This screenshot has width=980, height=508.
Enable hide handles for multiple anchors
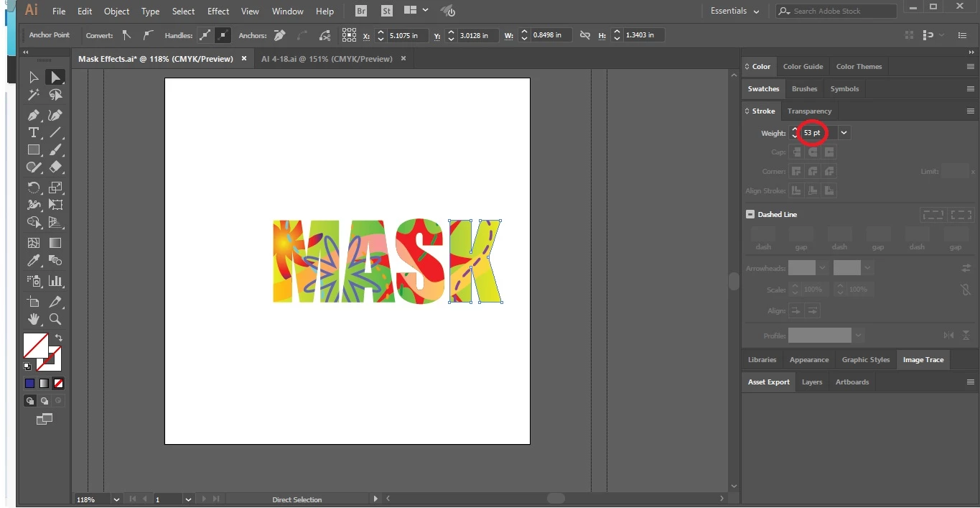(x=223, y=34)
